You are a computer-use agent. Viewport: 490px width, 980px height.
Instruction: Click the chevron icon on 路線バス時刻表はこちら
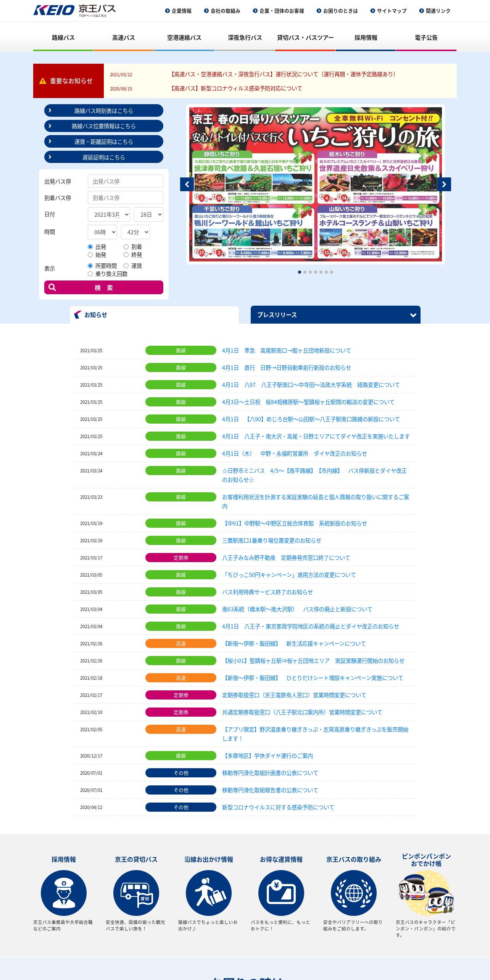click(50, 110)
